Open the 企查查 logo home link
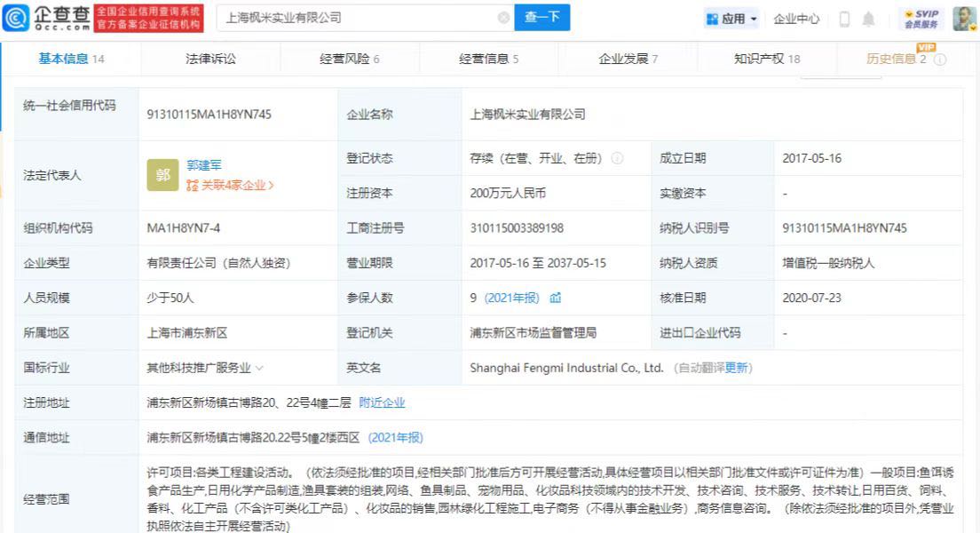 (x=47, y=18)
